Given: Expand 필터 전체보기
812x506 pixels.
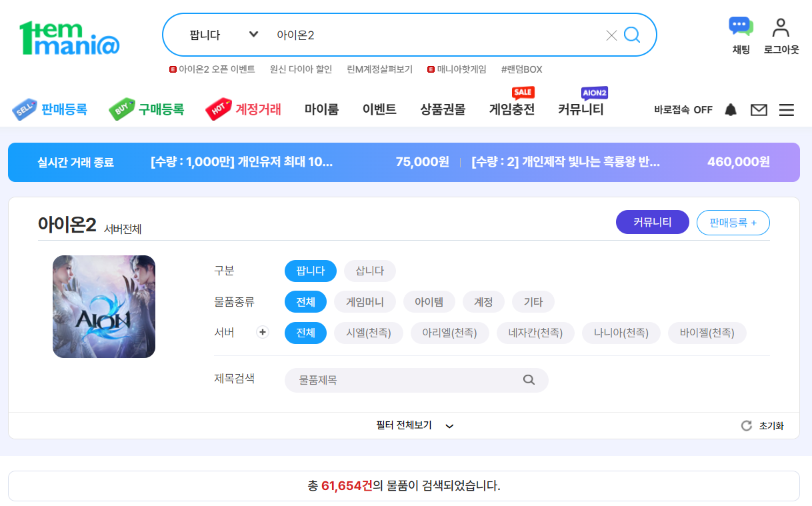Looking at the screenshot, I should [x=415, y=426].
